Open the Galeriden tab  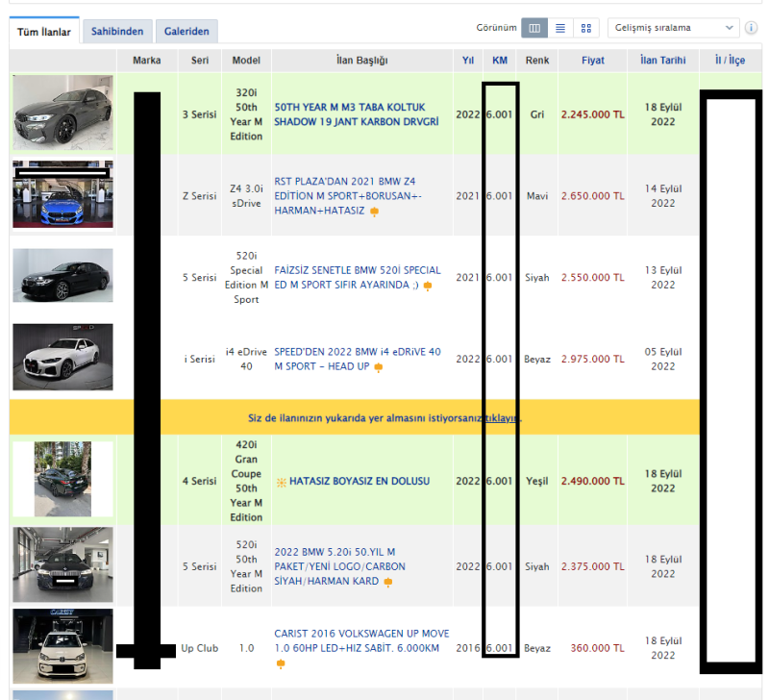186,32
